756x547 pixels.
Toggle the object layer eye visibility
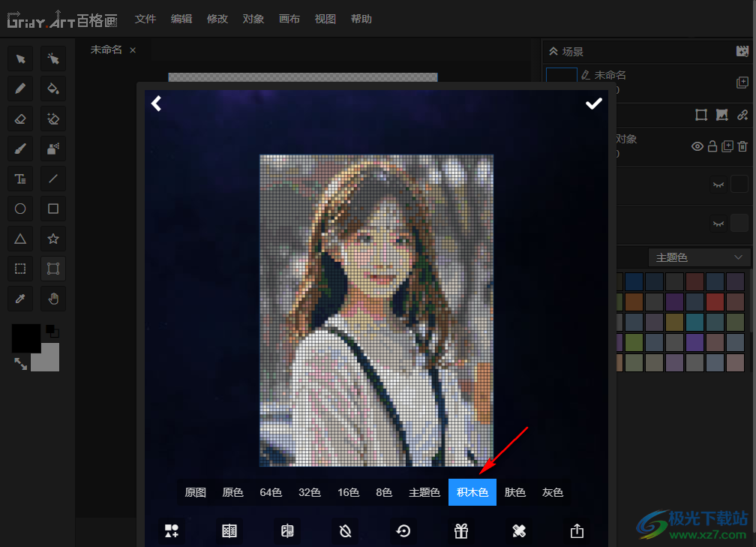pos(697,146)
